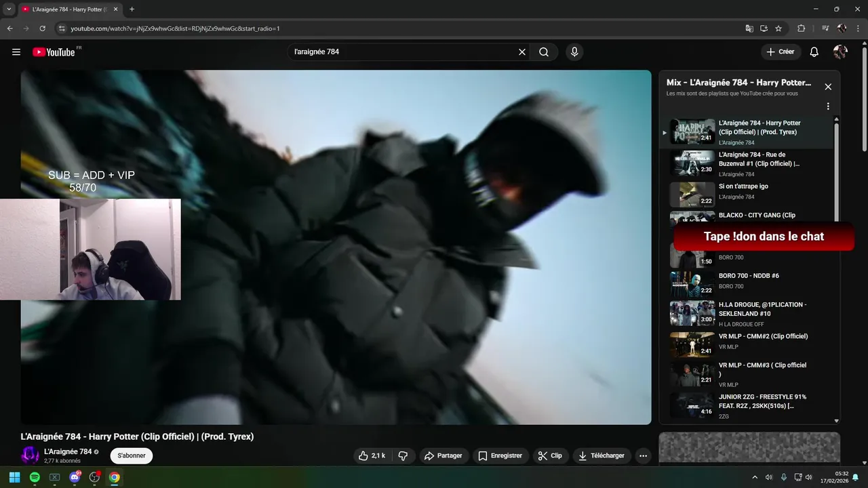This screenshot has height=488, width=868.
Task: Open a new browser tab
Action: (x=132, y=9)
